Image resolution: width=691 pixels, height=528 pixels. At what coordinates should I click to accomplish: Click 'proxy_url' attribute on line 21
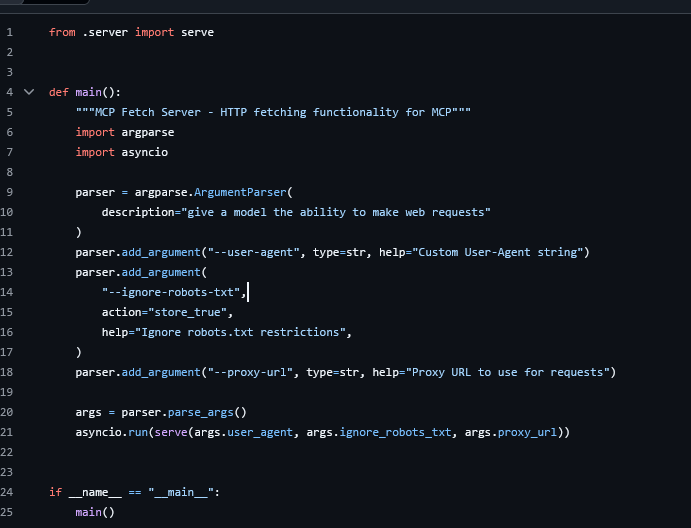pos(527,432)
